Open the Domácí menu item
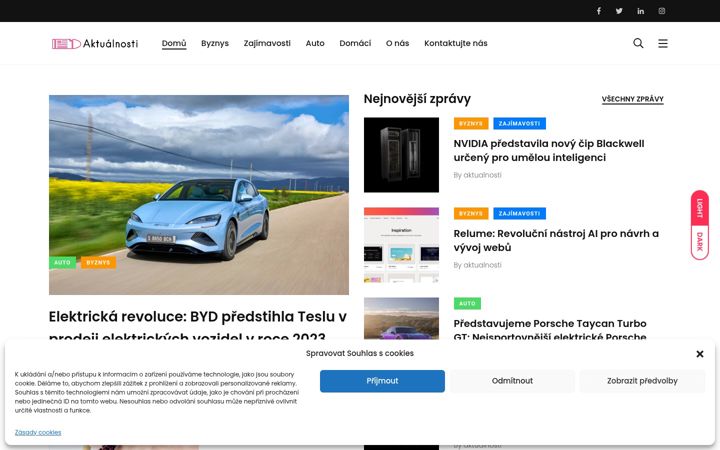The image size is (720, 450). [355, 43]
